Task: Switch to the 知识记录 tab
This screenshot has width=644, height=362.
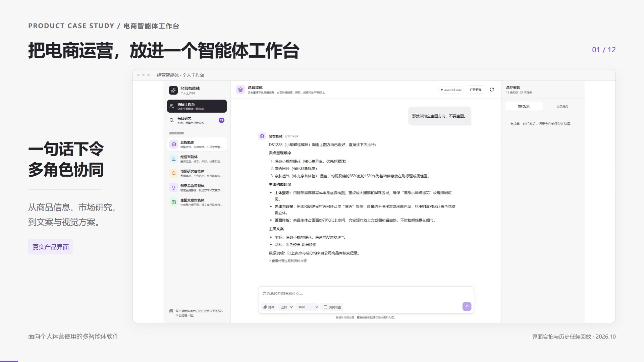Action: (x=524, y=106)
